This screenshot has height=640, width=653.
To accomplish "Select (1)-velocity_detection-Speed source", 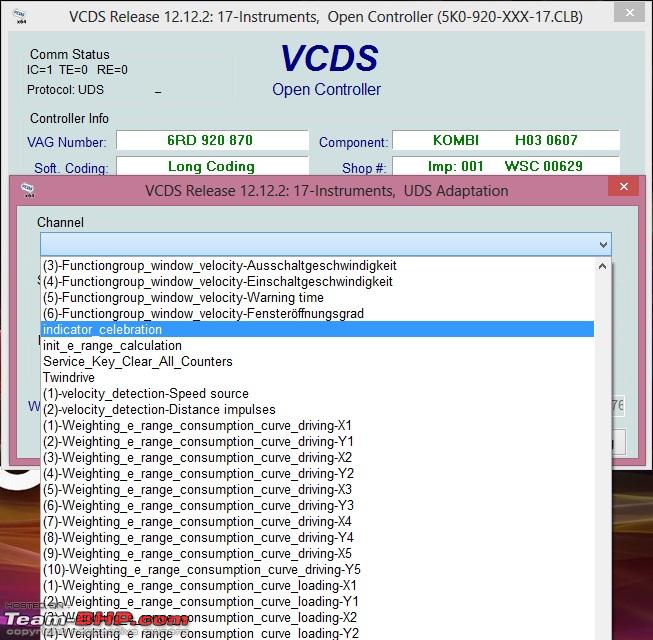I will coord(317,393).
